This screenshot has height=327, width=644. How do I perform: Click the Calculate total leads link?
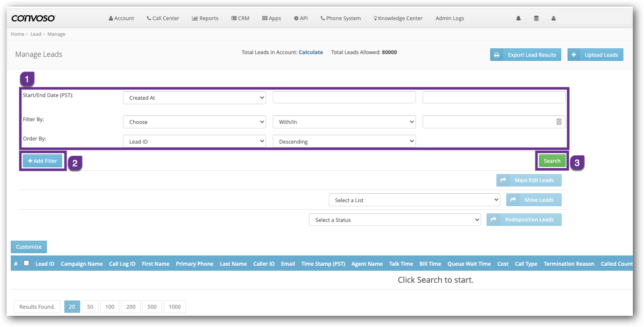point(311,52)
